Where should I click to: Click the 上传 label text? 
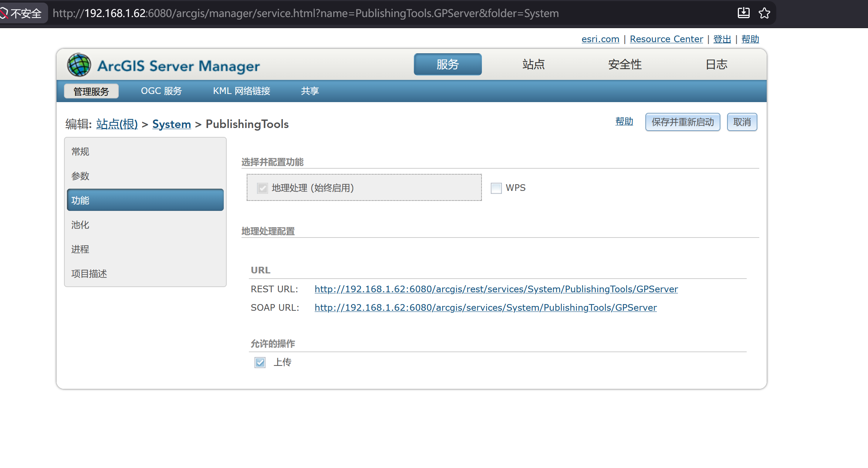pyautogui.click(x=283, y=362)
